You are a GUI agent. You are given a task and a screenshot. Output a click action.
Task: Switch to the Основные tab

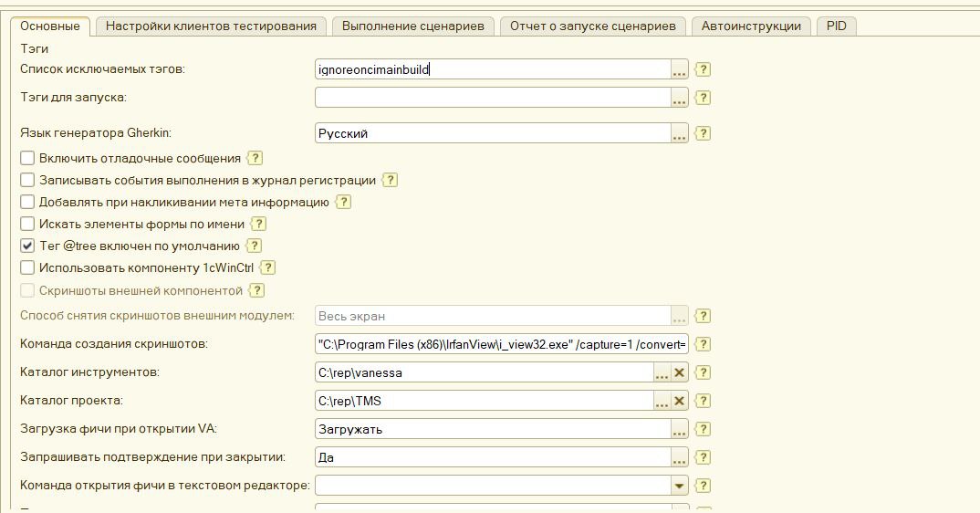point(50,26)
